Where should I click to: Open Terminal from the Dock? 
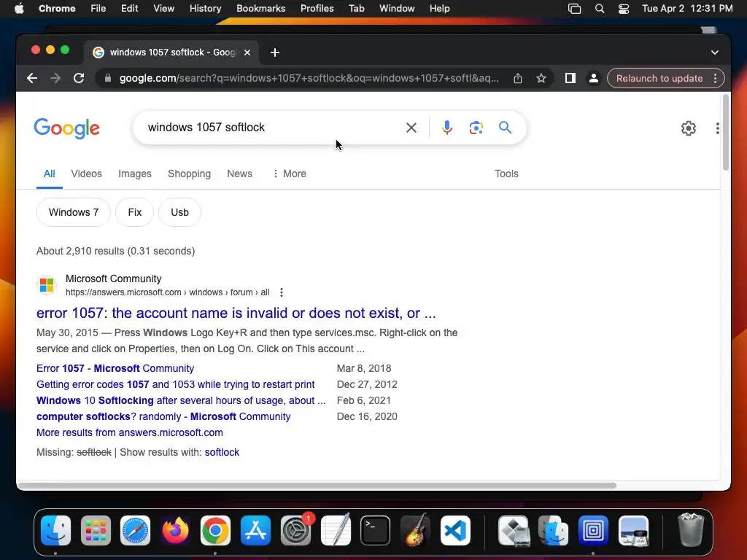coord(376,530)
